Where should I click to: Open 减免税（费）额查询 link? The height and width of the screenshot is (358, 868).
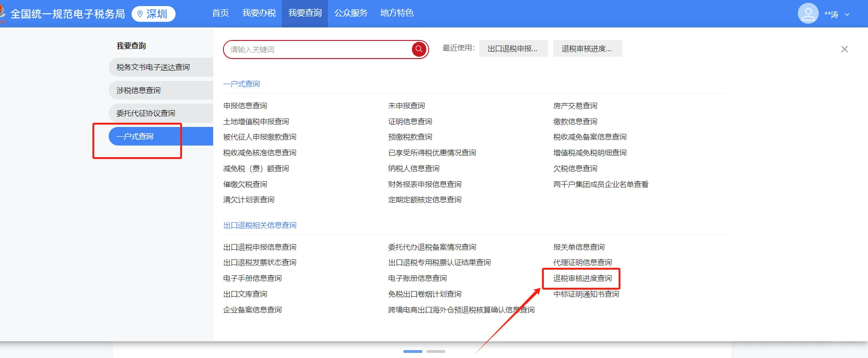[256, 168]
